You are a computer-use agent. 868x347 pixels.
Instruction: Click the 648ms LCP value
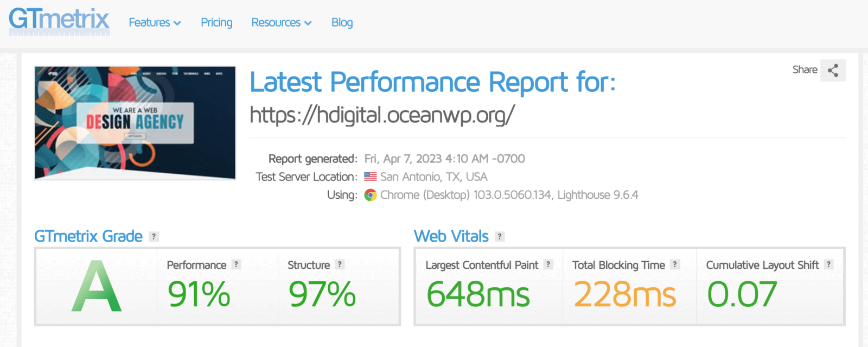pyautogui.click(x=478, y=294)
